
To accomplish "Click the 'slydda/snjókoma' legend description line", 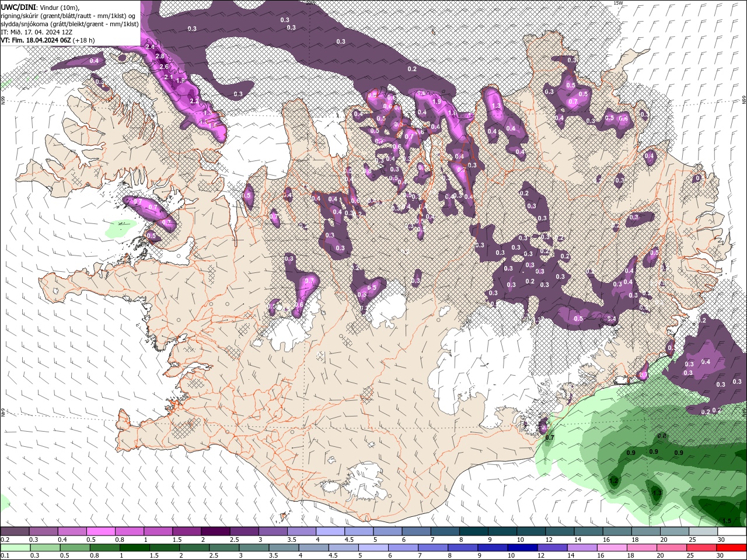I will [x=70, y=24].
